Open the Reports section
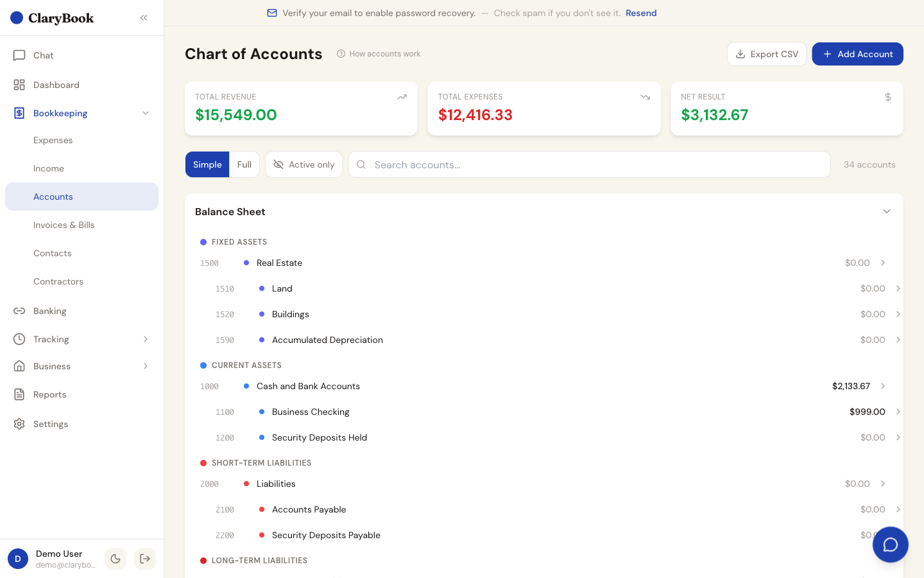 [x=50, y=394]
